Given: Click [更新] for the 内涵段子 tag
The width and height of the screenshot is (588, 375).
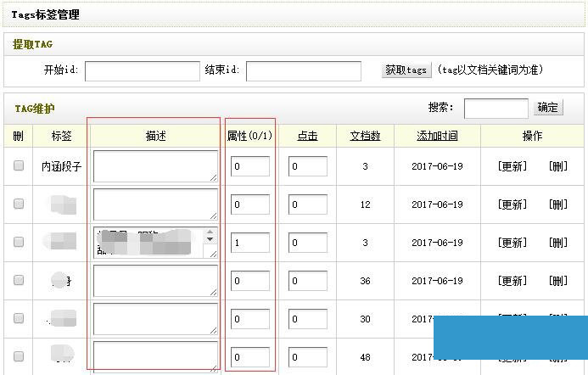Looking at the screenshot, I should pos(512,166).
